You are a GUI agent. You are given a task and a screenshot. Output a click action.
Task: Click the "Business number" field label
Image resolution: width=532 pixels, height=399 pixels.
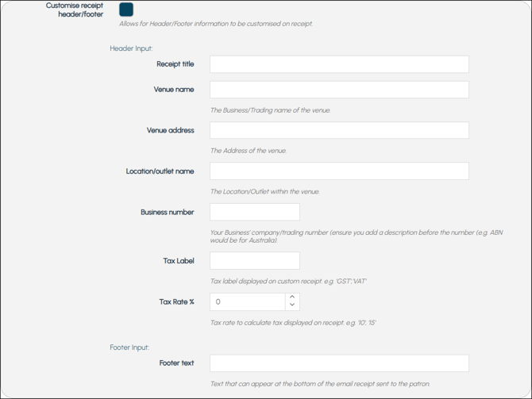167,213
